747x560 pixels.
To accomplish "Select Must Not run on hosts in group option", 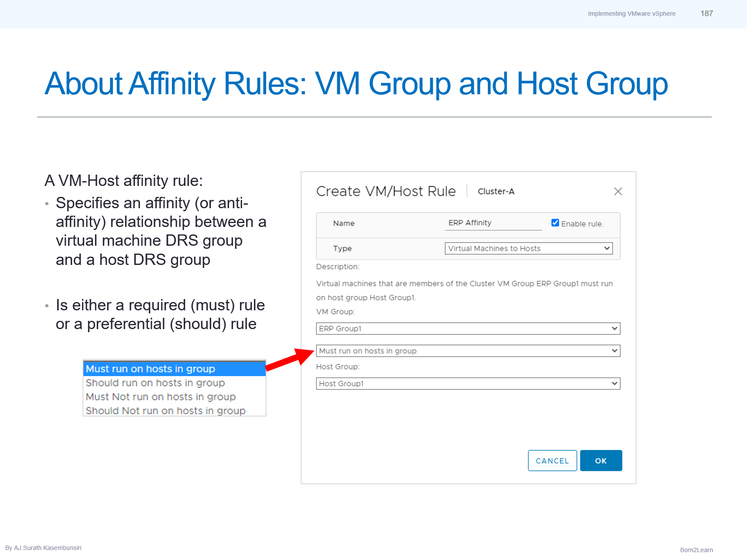I will coord(160,397).
